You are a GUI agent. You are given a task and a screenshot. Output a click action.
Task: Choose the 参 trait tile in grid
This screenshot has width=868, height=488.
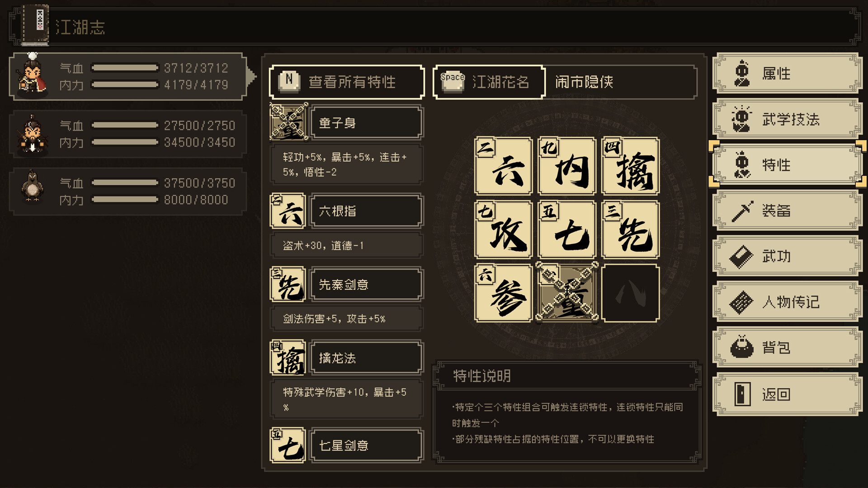point(503,293)
